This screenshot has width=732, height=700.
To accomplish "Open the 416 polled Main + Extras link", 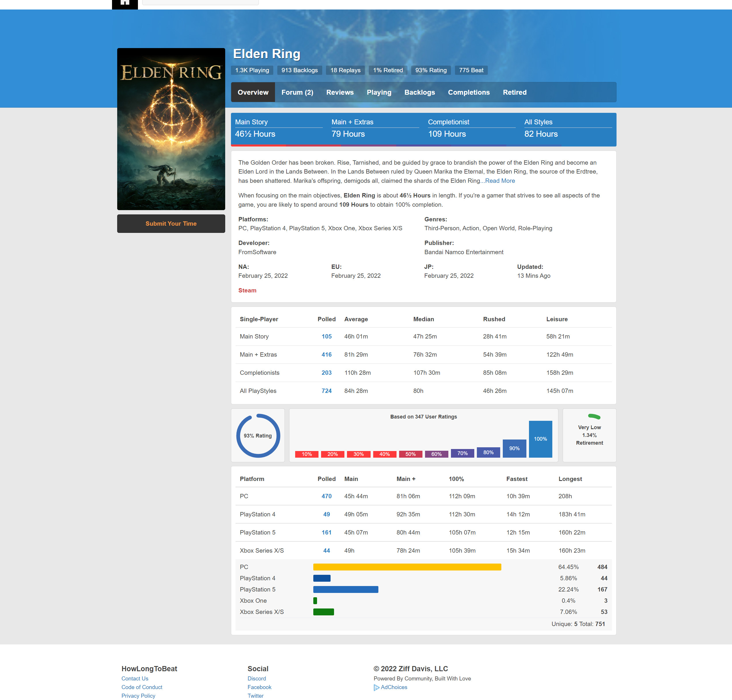I will tap(326, 355).
